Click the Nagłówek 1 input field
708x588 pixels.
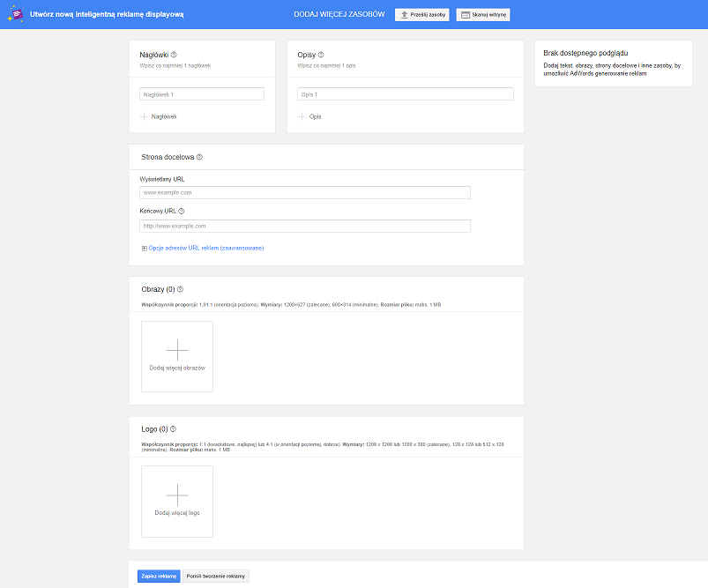pos(201,93)
